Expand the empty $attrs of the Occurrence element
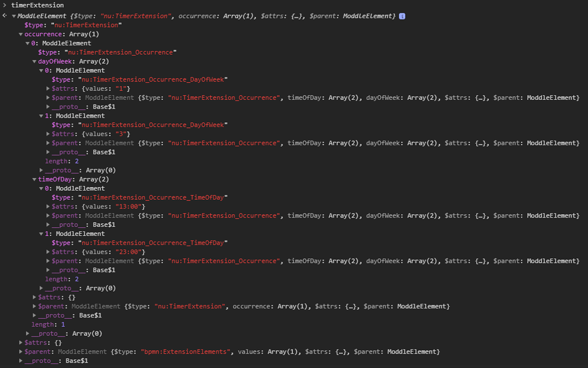The width and height of the screenshot is (588, 368). click(x=34, y=297)
